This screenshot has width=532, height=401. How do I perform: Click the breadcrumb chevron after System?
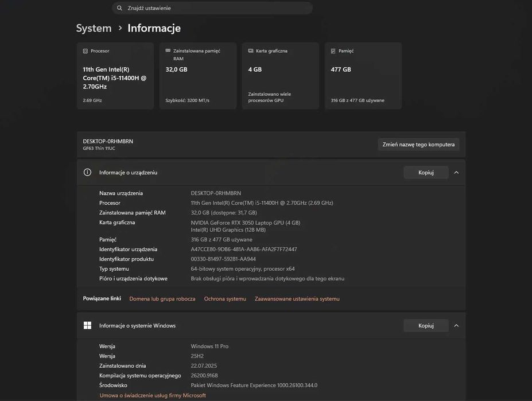(x=120, y=28)
